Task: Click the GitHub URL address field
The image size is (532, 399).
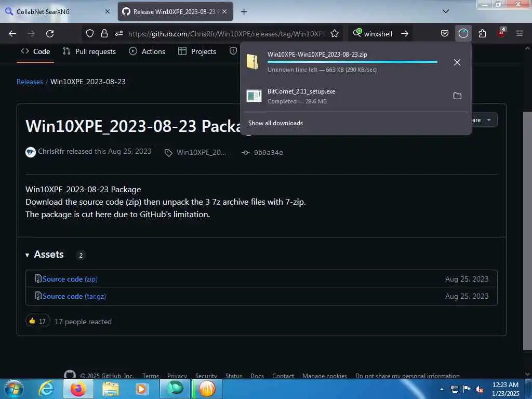Action: coord(226,34)
